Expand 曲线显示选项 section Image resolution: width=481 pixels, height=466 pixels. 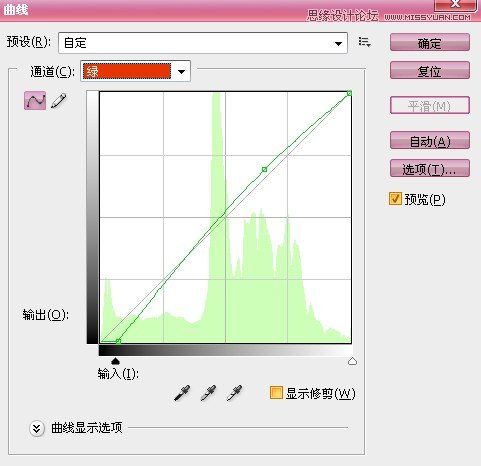[x=37, y=428]
